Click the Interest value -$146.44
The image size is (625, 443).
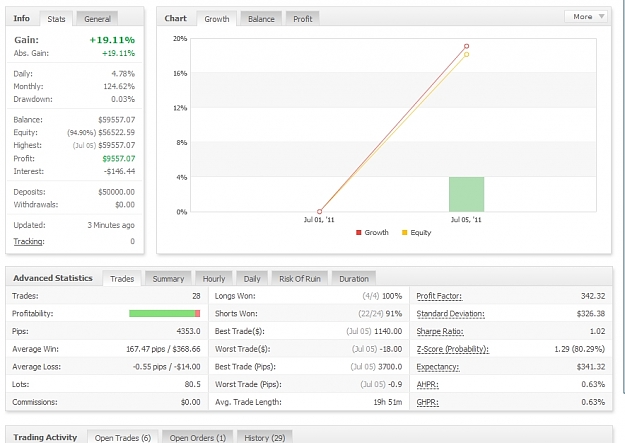pyautogui.click(x=119, y=171)
